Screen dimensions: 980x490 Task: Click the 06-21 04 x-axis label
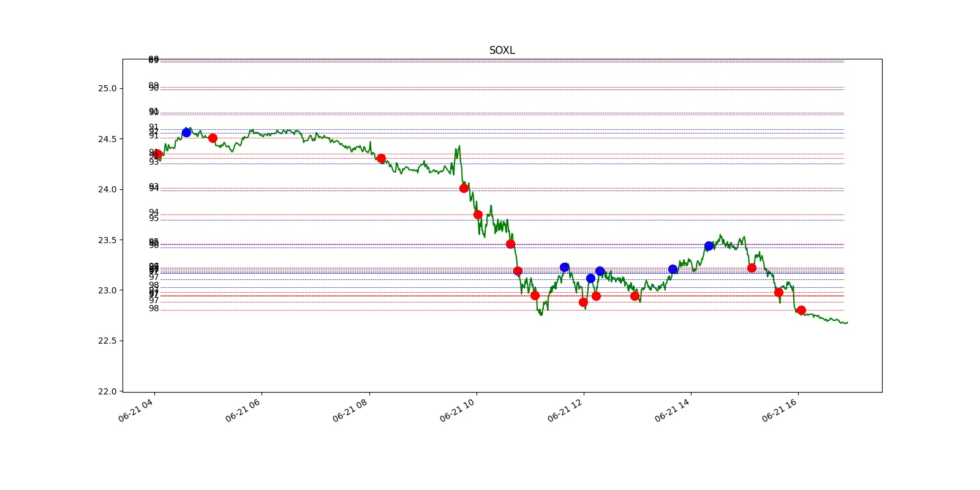pos(135,410)
